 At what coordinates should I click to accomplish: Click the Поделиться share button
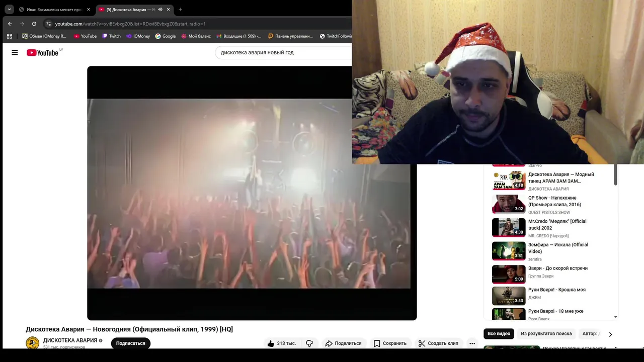[x=343, y=343]
